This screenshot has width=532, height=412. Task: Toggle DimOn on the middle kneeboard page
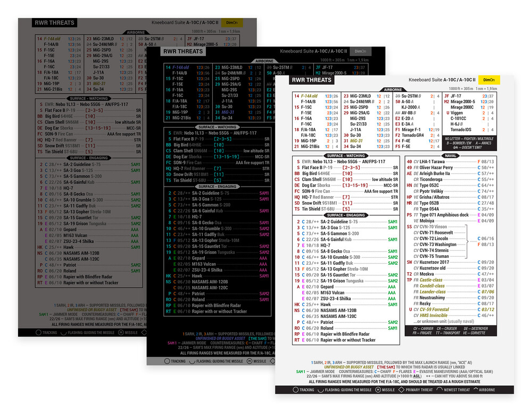click(361, 51)
